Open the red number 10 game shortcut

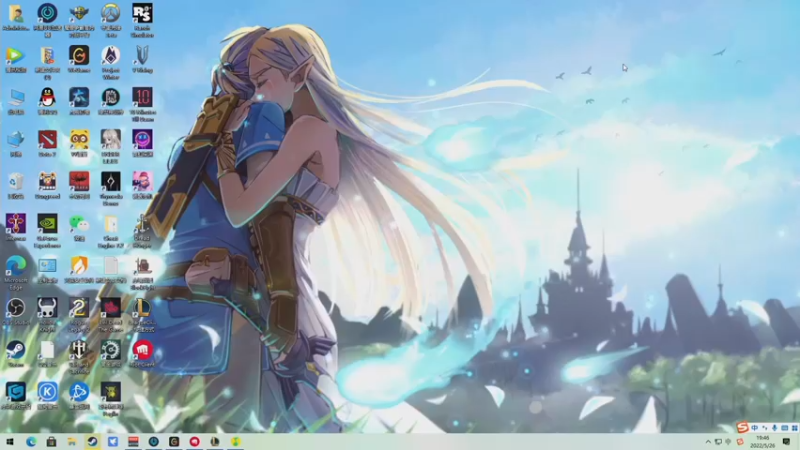point(142,97)
